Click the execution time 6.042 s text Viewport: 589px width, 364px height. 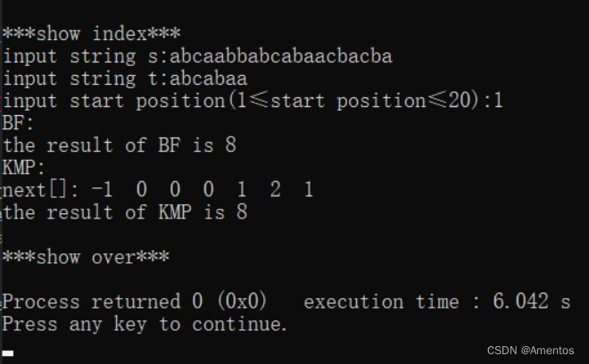click(532, 302)
